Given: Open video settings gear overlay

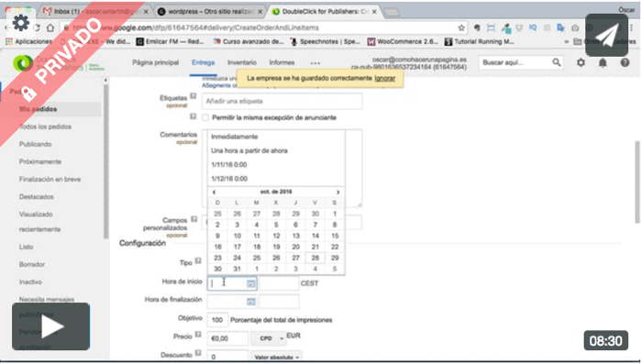Looking at the screenshot, I should click(x=20, y=23).
